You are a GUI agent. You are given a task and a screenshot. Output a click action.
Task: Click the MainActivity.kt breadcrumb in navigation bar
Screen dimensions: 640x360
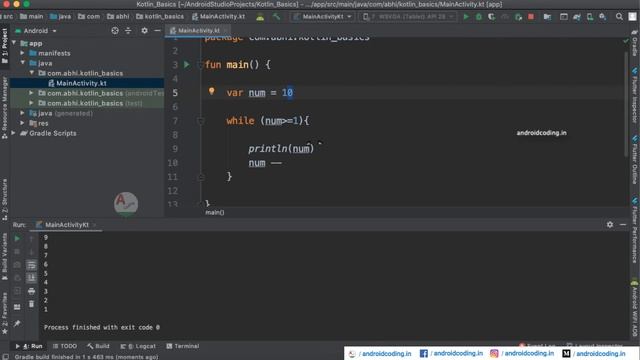218,17
